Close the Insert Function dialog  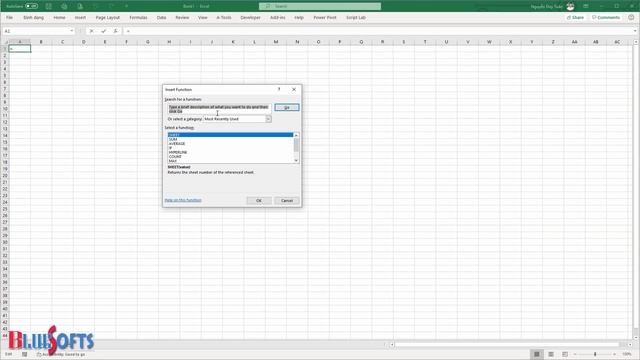point(294,89)
